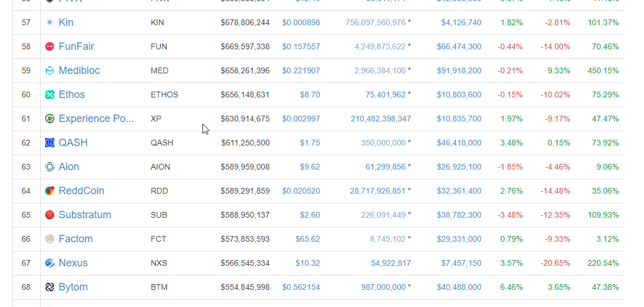Click Nexus circulating supply 54,922,817
Screen dimensions: 644x307
pos(391,263)
